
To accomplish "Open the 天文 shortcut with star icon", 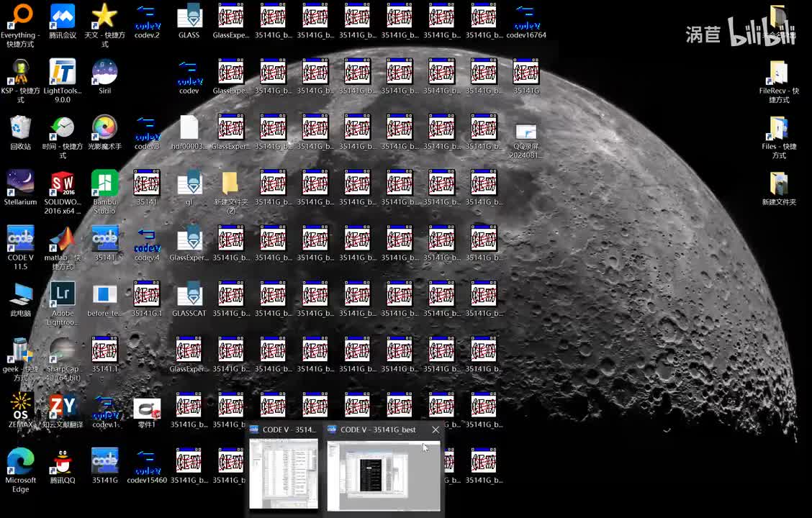I will [104, 25].
